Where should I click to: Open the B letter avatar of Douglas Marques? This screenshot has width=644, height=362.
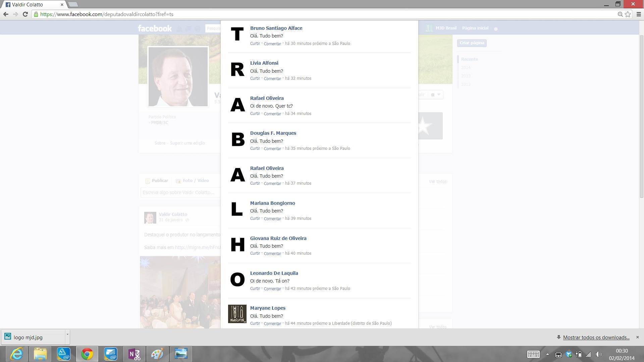237,139
